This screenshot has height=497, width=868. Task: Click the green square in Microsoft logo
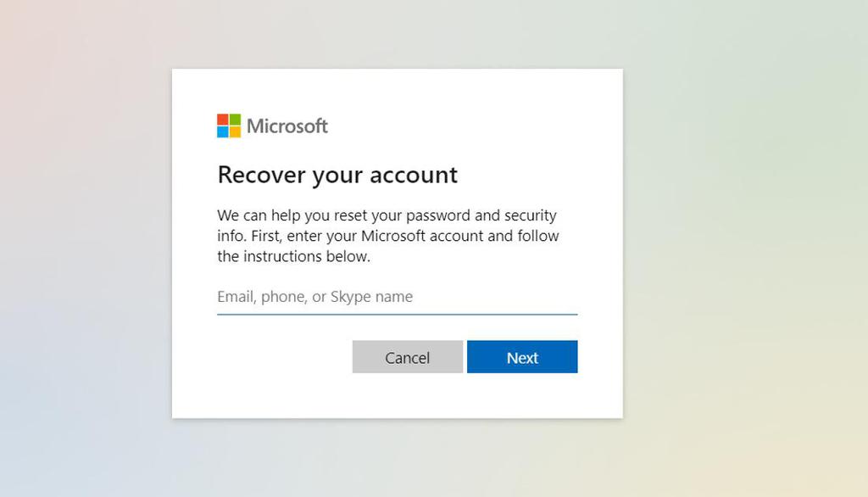[235, 120]
